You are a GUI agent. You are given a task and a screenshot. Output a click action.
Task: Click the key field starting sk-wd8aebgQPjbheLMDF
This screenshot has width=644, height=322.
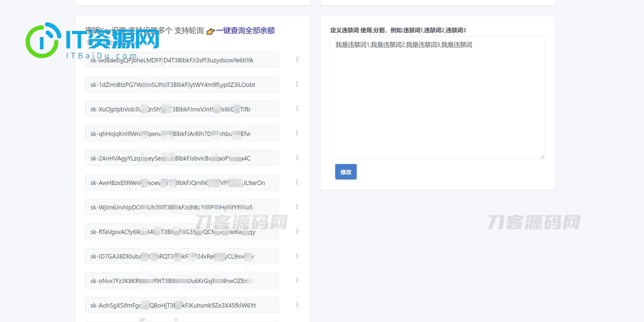tap(182, 60)
